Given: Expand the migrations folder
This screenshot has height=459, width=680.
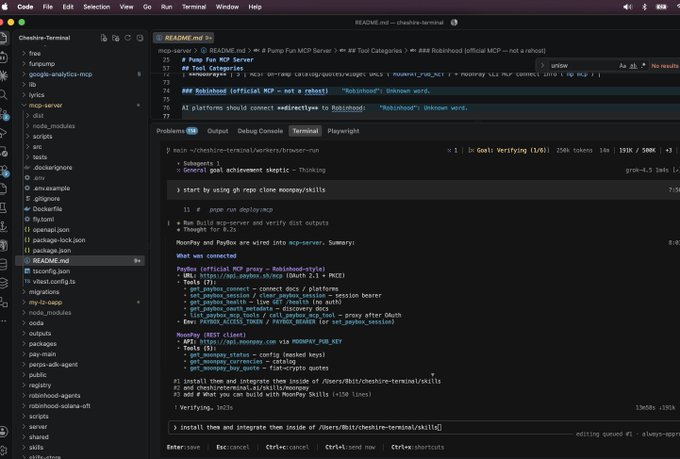Looking at the screenshot, I should (44, 292).
